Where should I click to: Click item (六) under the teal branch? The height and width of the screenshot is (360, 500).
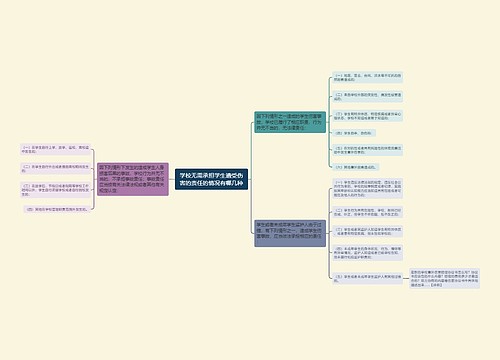click(x=356, y=167)
